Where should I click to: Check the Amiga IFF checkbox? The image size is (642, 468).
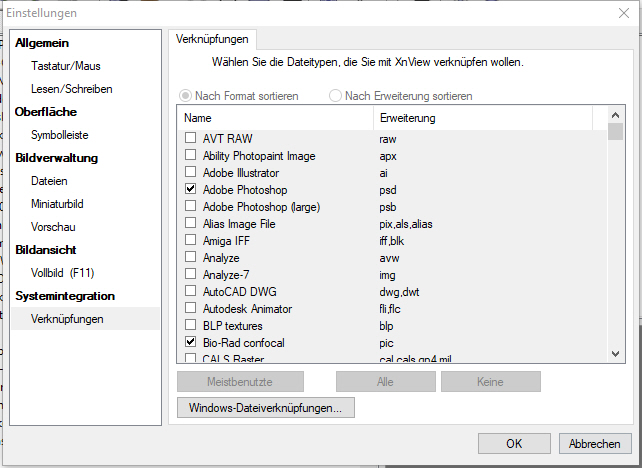[190, 241]
